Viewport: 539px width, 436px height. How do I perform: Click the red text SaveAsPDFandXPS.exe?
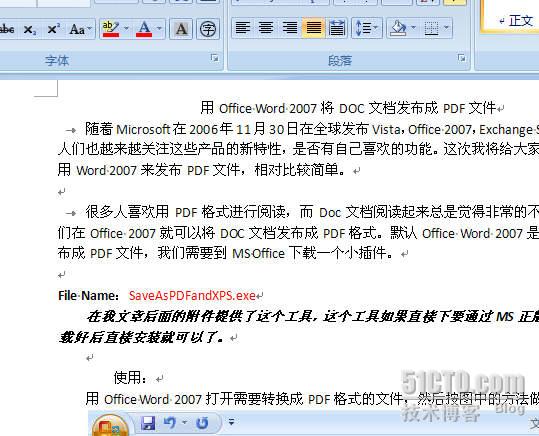click(192, 296)
